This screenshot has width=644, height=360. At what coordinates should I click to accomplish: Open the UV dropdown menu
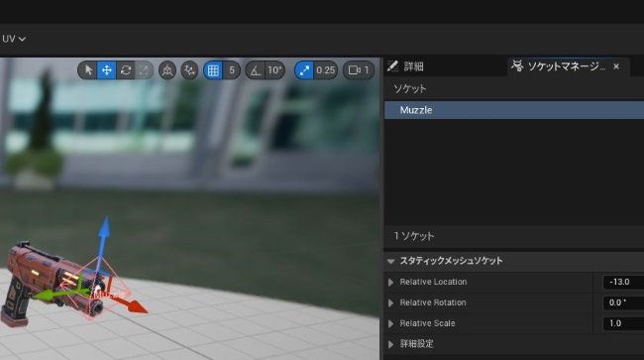click(14, 39)
